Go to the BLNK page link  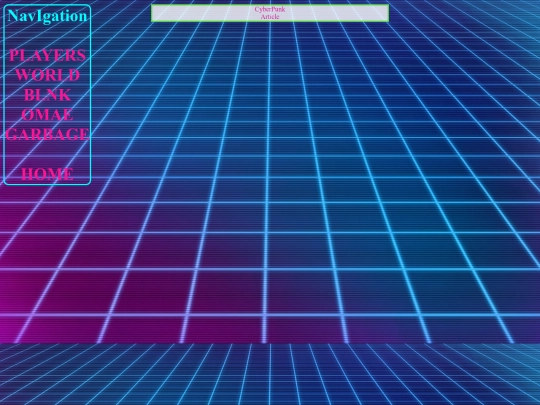click(47, 95)
